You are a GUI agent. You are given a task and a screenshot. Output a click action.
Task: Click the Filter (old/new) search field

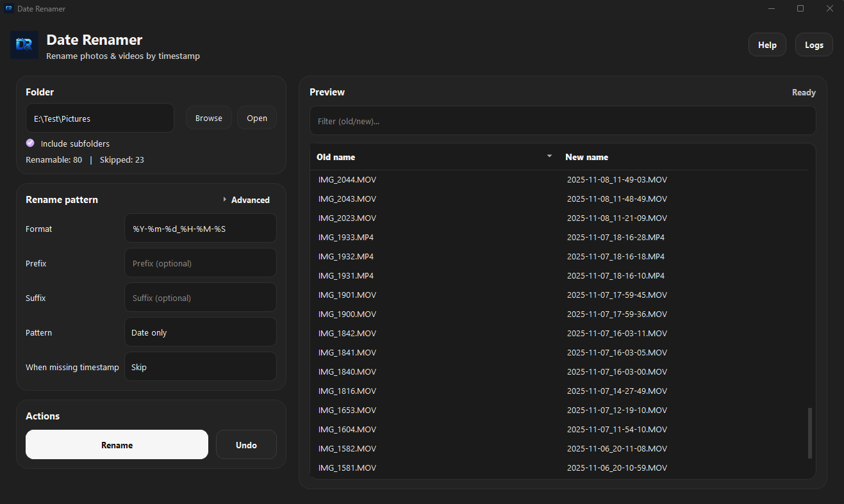563,121
